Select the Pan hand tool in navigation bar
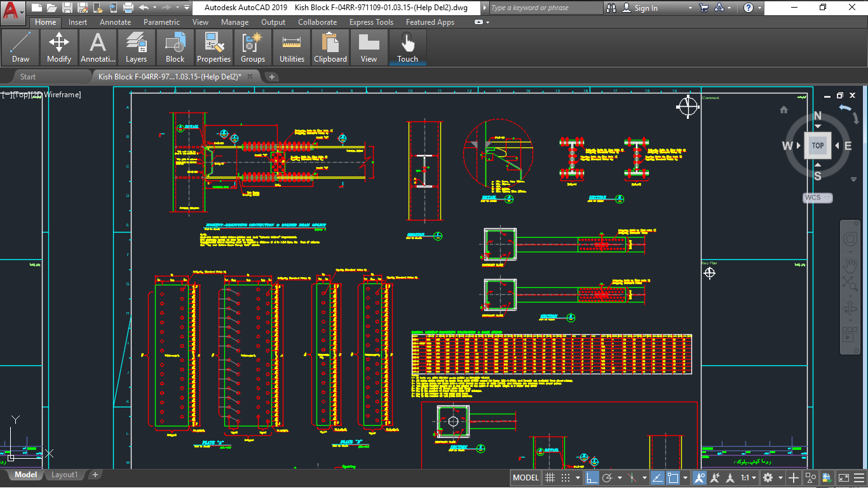Screen dimensions: 868x488 pos(850,264)
